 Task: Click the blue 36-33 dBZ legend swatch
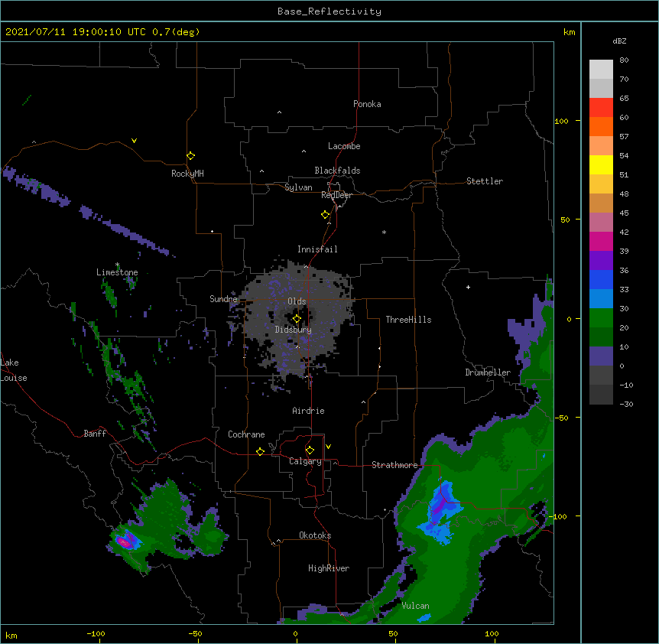[x=601, y=279]
